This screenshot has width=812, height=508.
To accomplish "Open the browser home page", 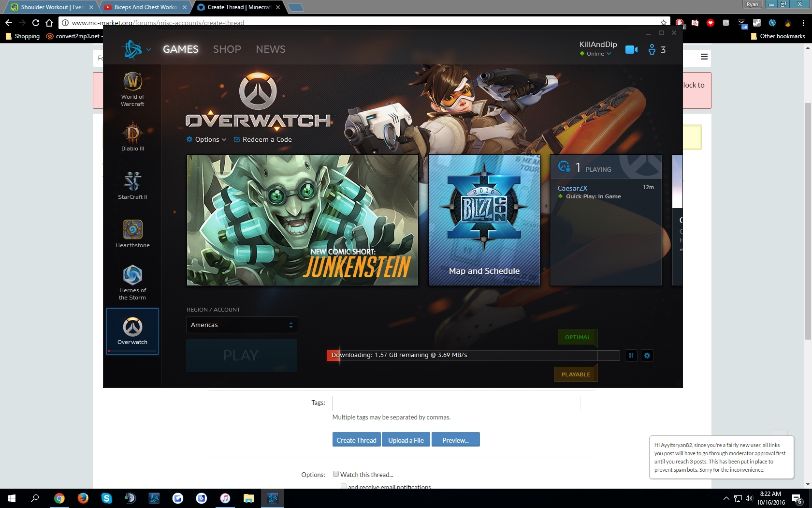I will pyautogui.click(x=49, y=23).
